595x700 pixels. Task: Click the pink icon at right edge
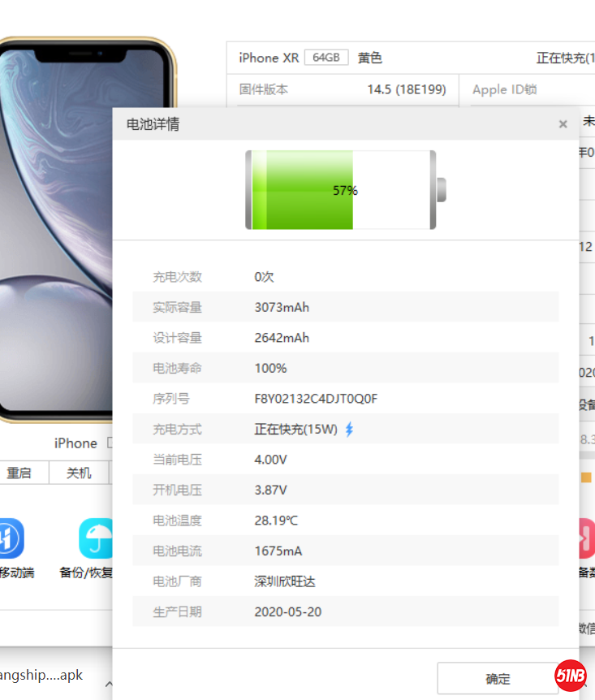[x=586, y=539]
